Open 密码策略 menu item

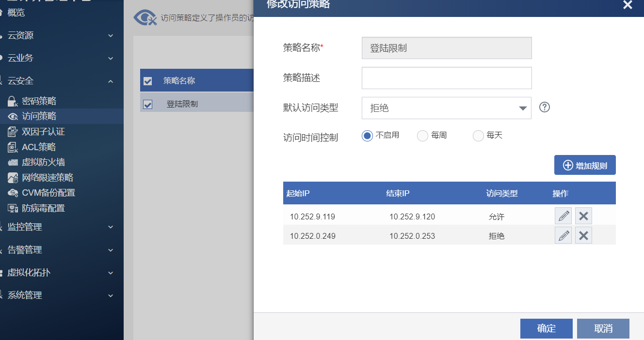[x=39, y=101]
